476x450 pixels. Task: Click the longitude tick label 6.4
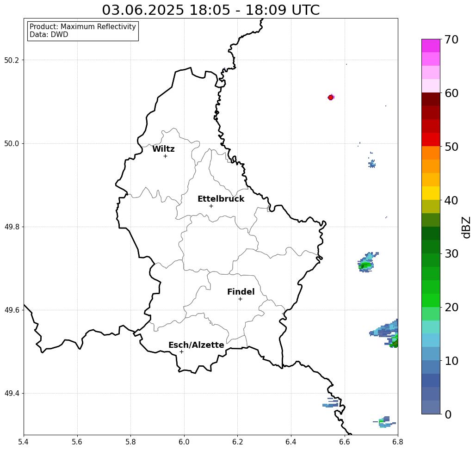point(291,442)
